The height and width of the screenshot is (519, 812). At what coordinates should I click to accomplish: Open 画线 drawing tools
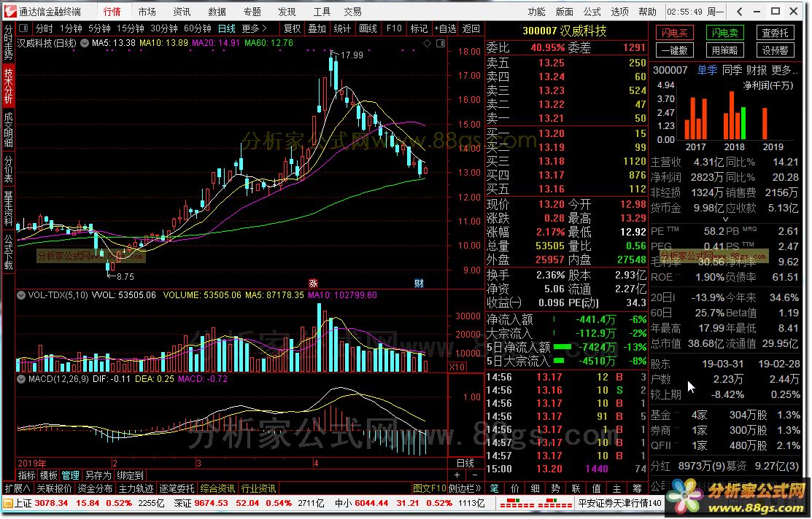point(368,28)
